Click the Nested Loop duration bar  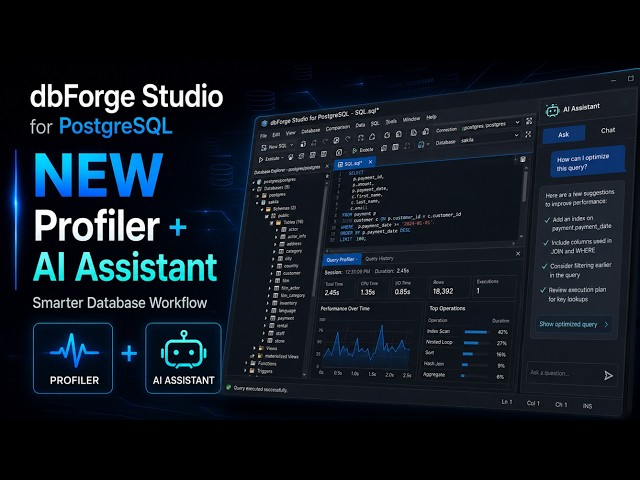[x=471, y=343]
